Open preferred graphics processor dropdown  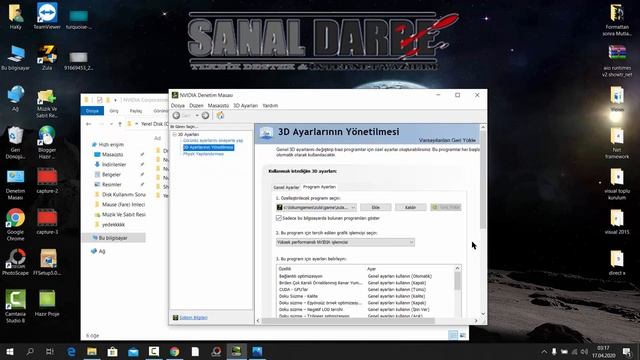345,242
